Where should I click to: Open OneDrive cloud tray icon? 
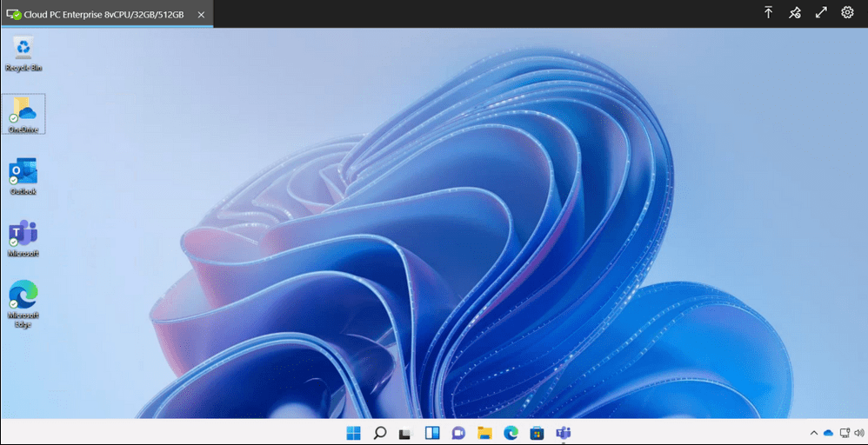click(x=828, y=433)
